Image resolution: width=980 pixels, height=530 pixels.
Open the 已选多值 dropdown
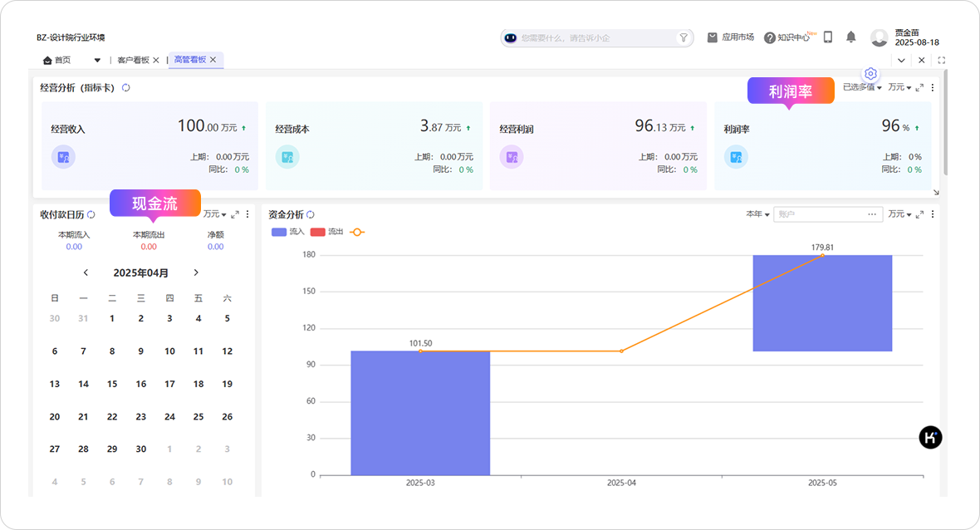[862, 87]
